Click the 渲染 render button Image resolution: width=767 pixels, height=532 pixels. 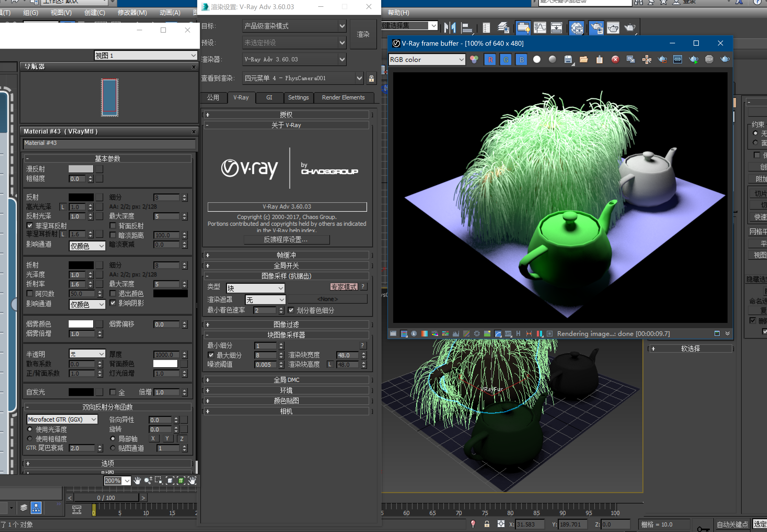[363, 34]
